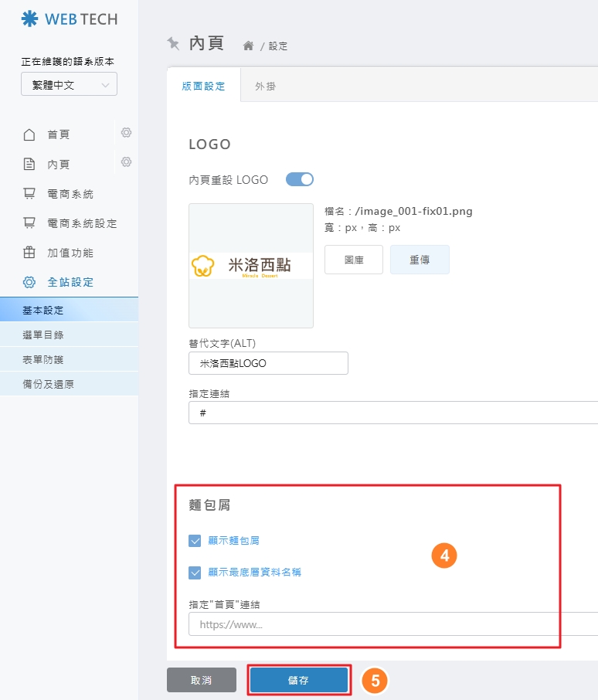598x700 pixels.
Task: Uncheck the 顯示麵包屑 checkbox
Action: 195,541
